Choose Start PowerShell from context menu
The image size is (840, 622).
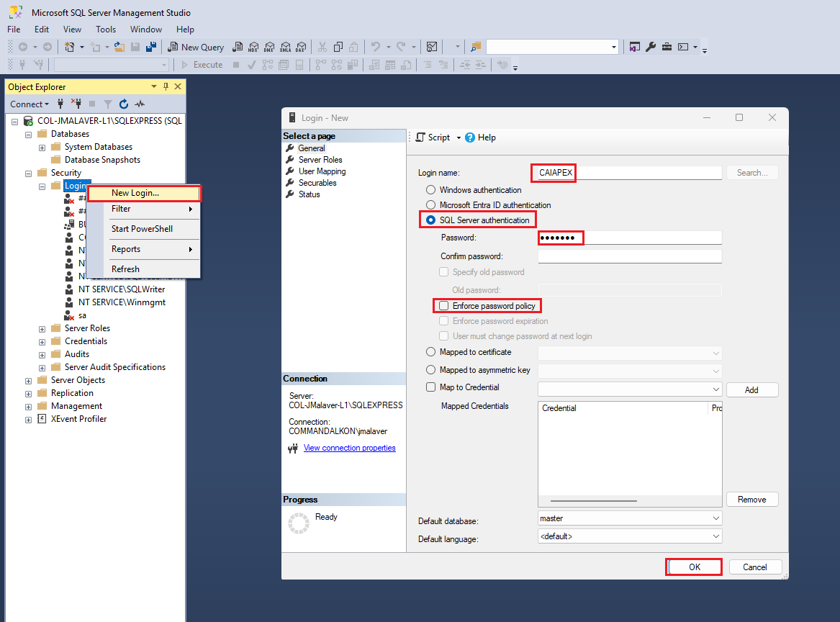coord(144,229)
